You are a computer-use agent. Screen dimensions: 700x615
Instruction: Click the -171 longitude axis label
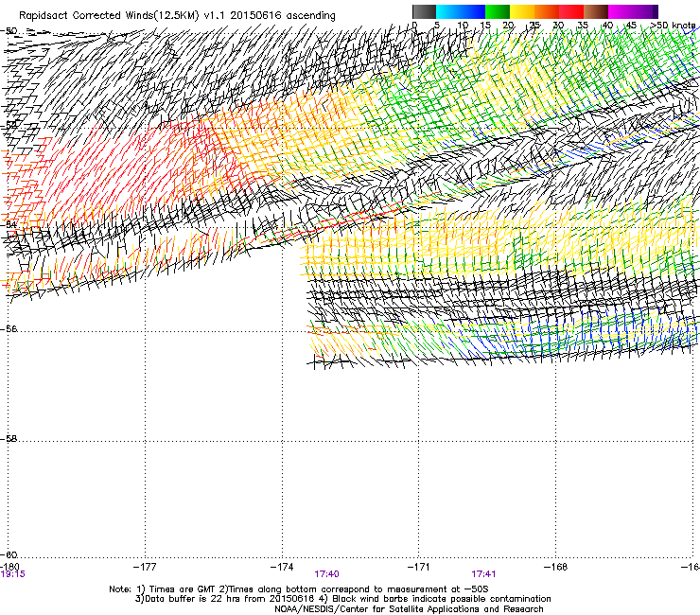tap(419, 567)
